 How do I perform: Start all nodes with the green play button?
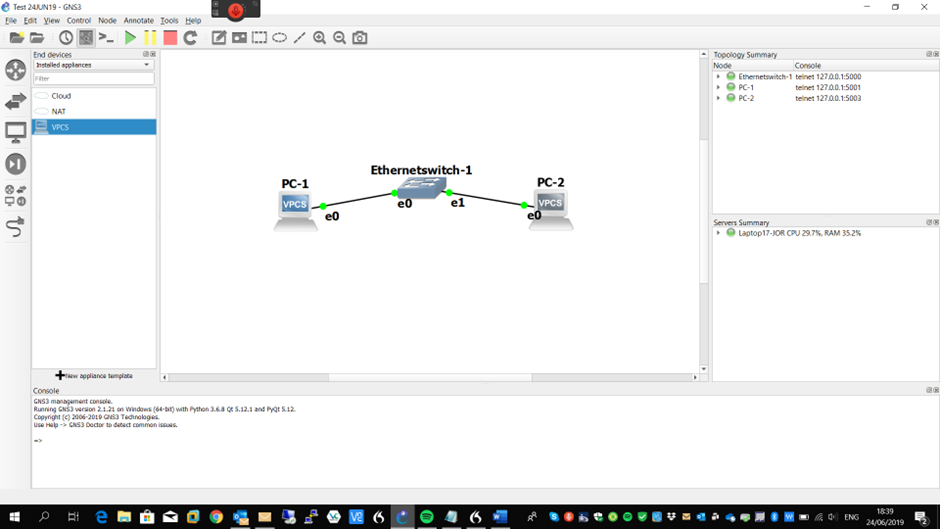pos(130,38)
